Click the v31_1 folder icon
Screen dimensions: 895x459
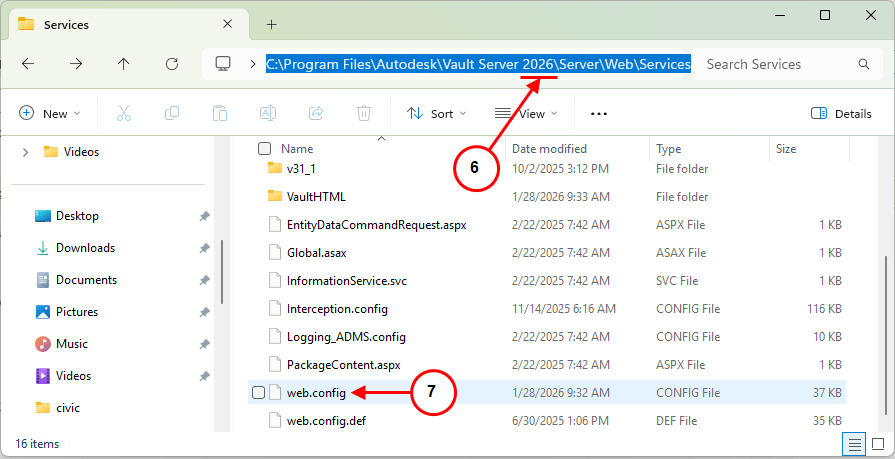pos(275,168)
